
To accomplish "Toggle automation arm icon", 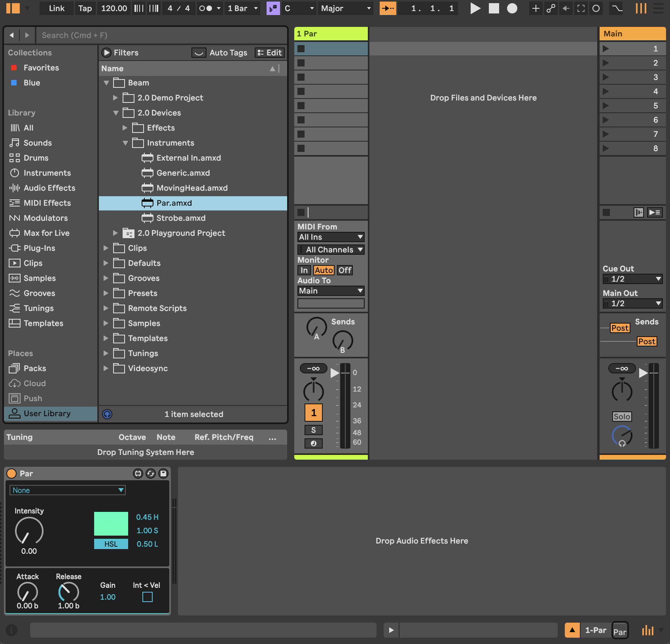I will (x=551, y=8).
